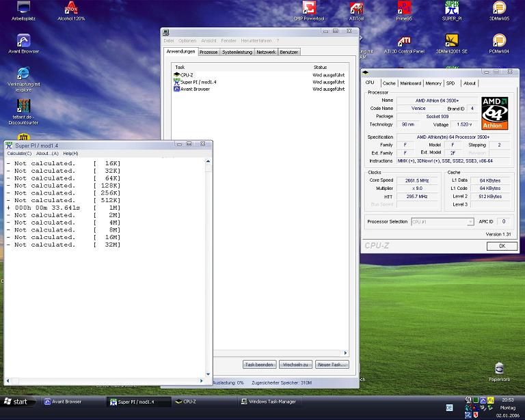The image size is (525, 420).
Task: Click the AMD Athlon 64 logo in CPU-Z
Action: click(x=494, y=113)
